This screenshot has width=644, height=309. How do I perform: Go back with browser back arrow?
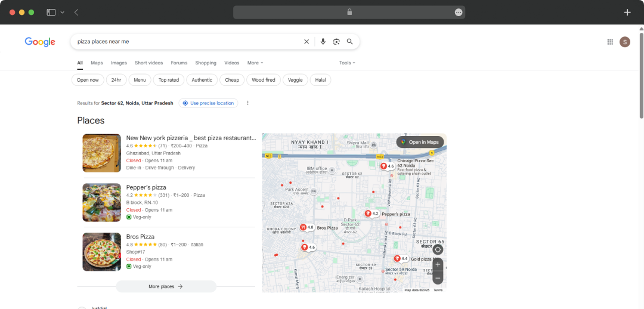click(x=76, y=13)
